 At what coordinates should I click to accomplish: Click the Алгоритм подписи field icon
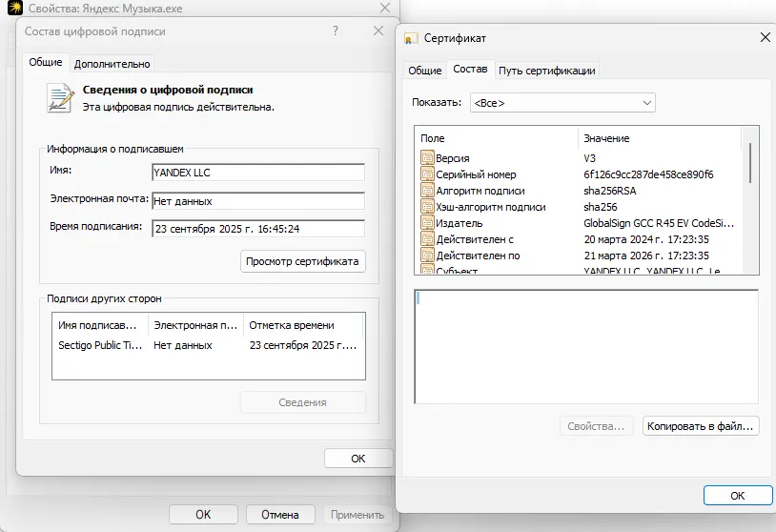click(427, 191)
